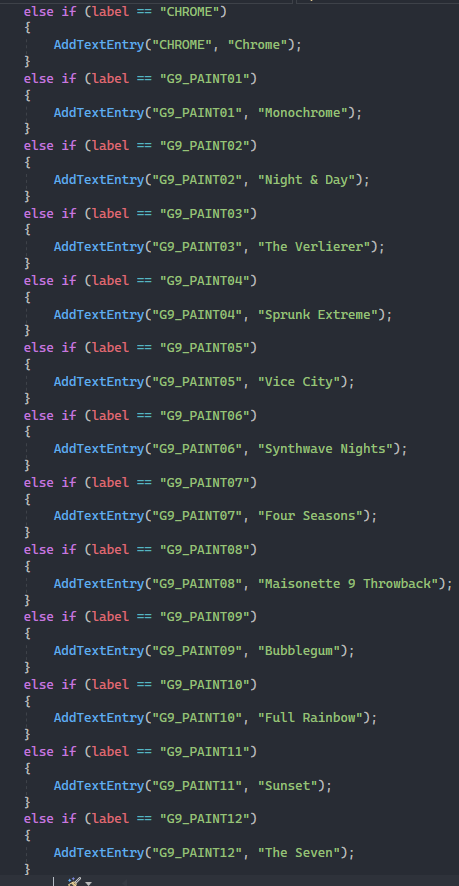The width and height of the screenshot is (459, 886).
Task: Click "G9_PAINT05" in the else-if condition
Action: tap(205, 348)
